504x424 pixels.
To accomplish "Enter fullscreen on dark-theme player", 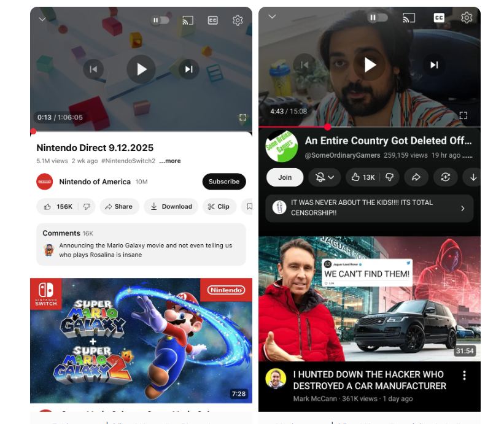I will click(x=463, y=115).
